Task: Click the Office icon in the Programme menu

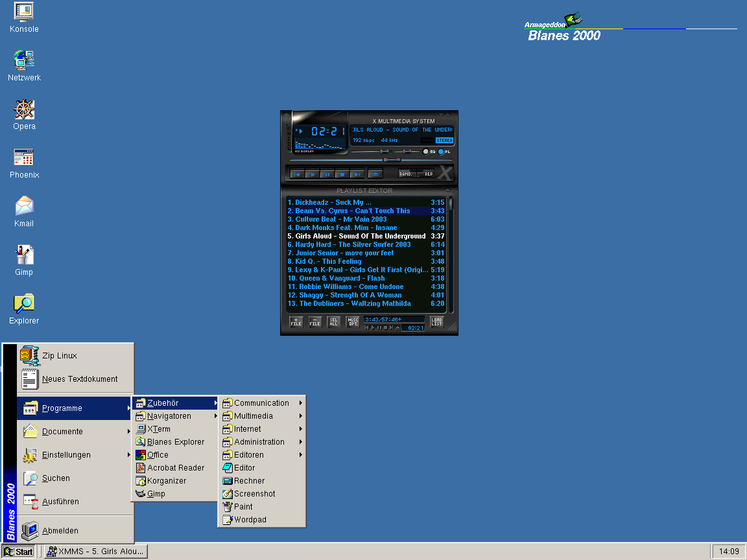Action: tap(141, 455)
